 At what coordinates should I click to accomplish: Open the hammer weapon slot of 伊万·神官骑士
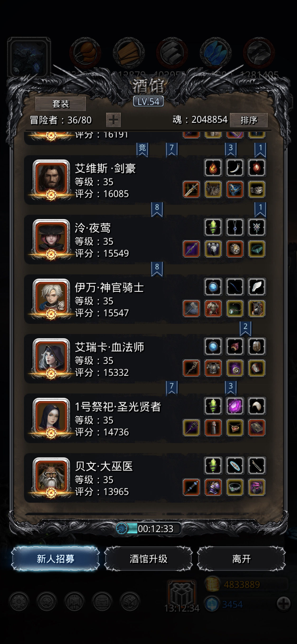191,308
